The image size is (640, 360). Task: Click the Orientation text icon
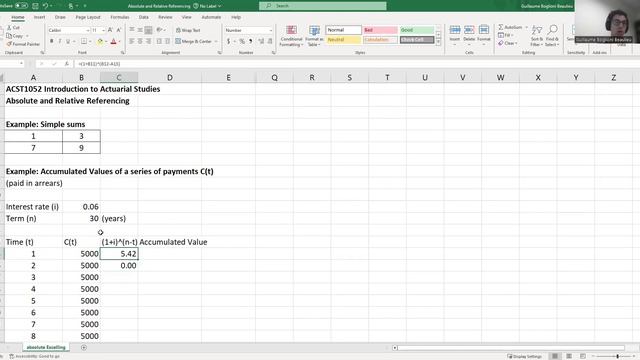click(160, 30)
